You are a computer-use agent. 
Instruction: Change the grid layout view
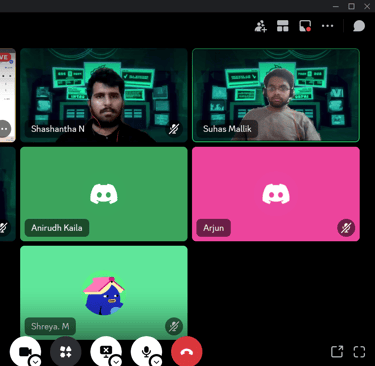[283, 26]
